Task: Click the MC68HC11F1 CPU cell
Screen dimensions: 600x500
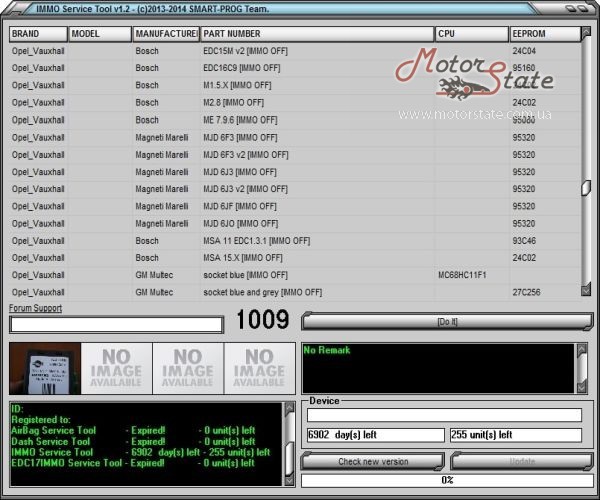Action: (x=462, y=275)
